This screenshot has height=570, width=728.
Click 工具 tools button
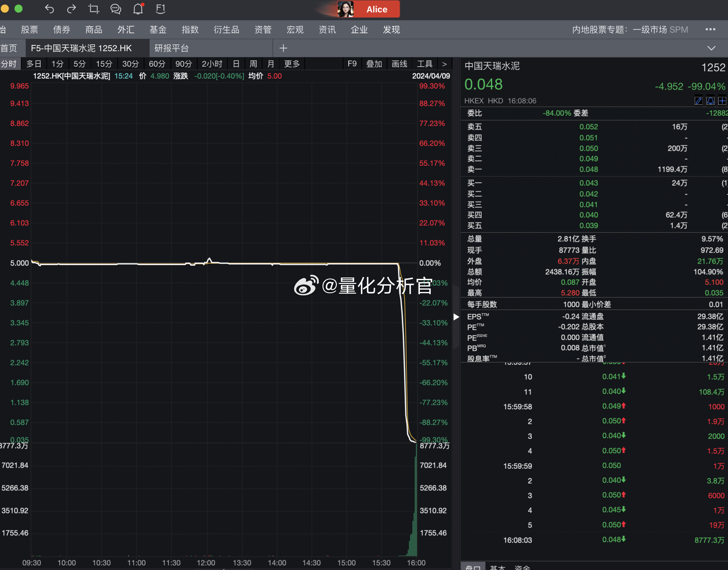pyautogui.click(x=425, y=64)
